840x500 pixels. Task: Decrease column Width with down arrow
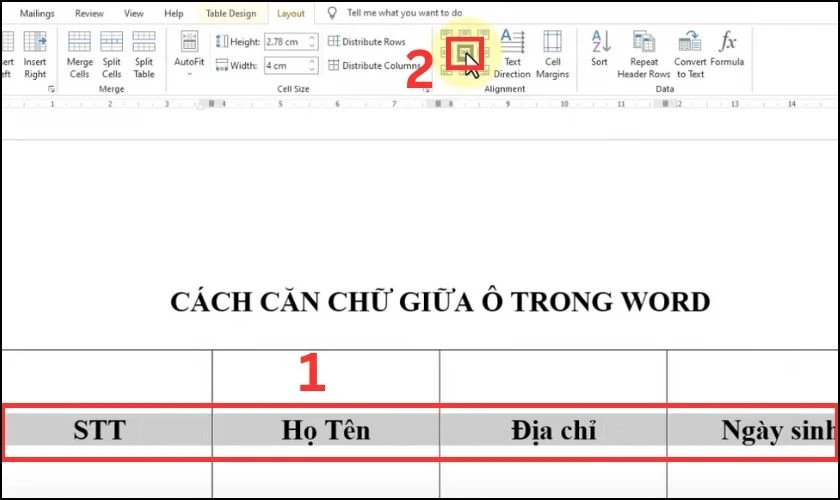[x=312, y=70]
